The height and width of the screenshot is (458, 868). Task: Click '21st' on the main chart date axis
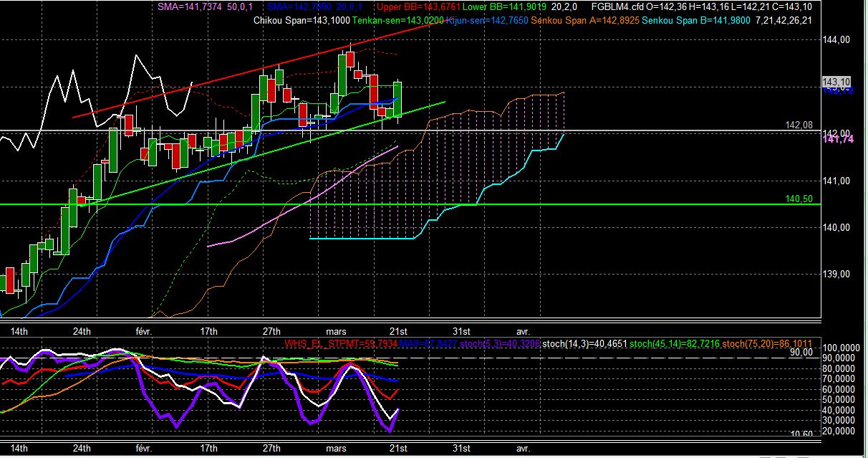(398, 331)
